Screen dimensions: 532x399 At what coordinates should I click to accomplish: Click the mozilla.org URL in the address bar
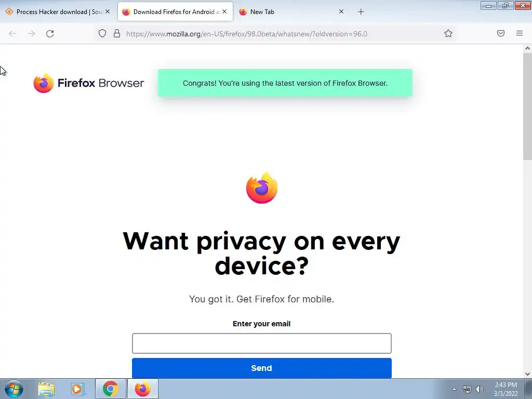click(246, 34)
